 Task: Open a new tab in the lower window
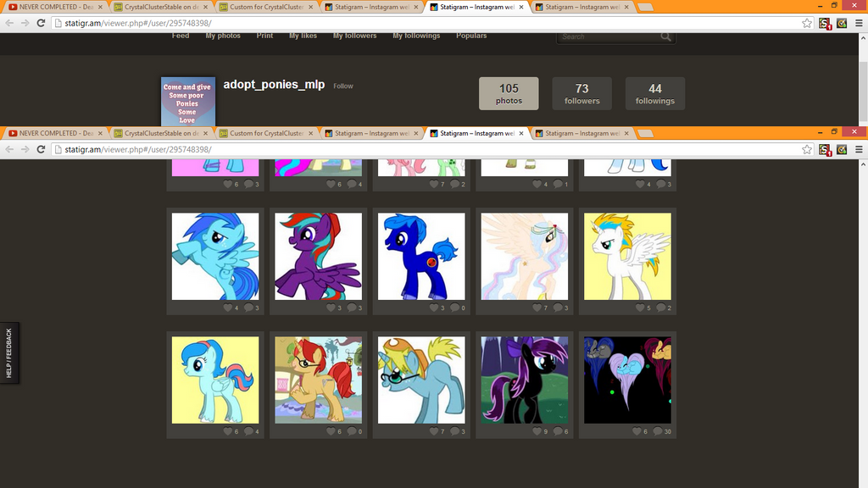(x=645, y=133)
